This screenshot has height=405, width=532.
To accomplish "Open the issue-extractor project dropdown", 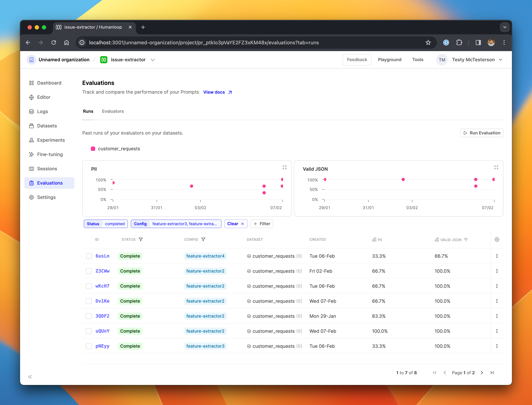I will 153,60.
